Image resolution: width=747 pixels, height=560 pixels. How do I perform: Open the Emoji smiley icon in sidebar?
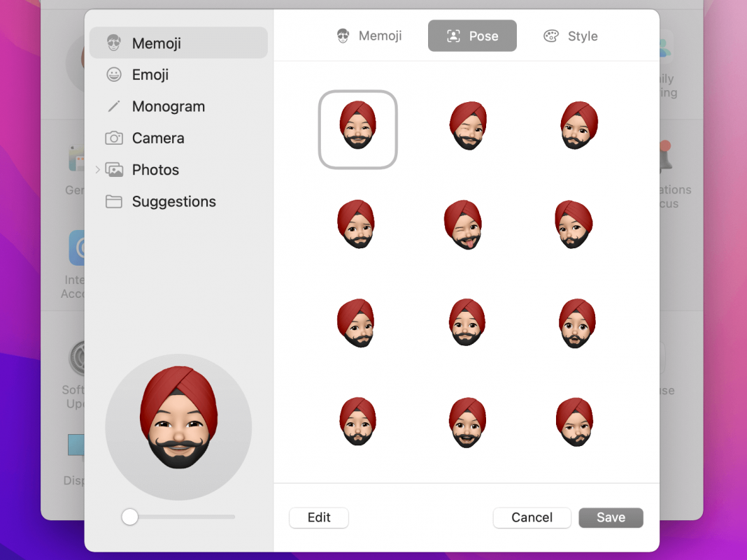(114, 75)
